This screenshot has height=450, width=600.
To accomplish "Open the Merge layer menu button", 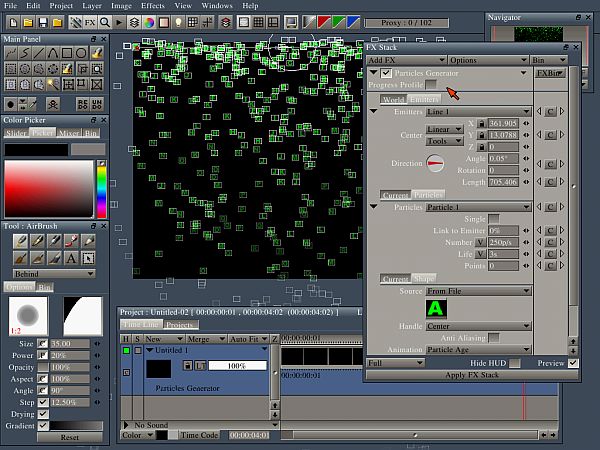I will (206, 339).
